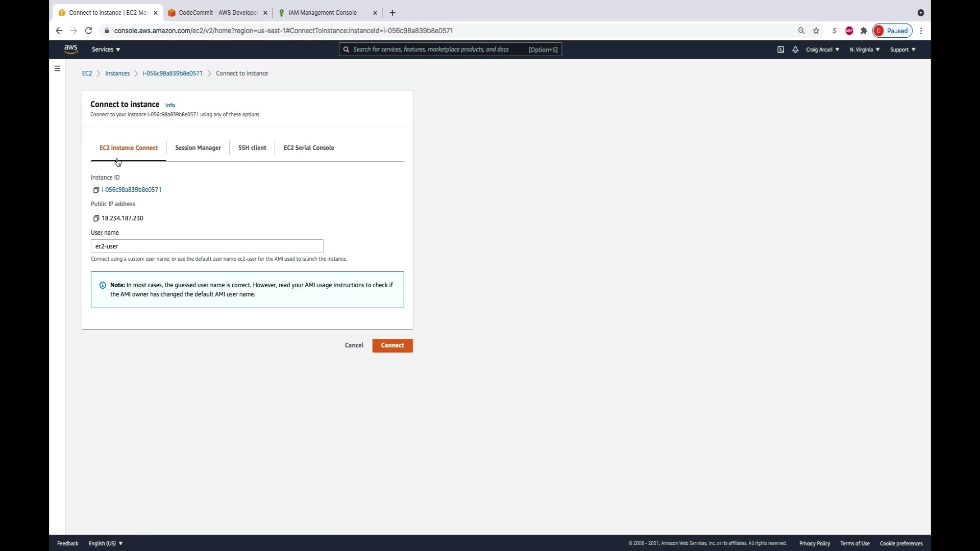
Task: Click the browser reload icon
Action: tap(88, 31)
